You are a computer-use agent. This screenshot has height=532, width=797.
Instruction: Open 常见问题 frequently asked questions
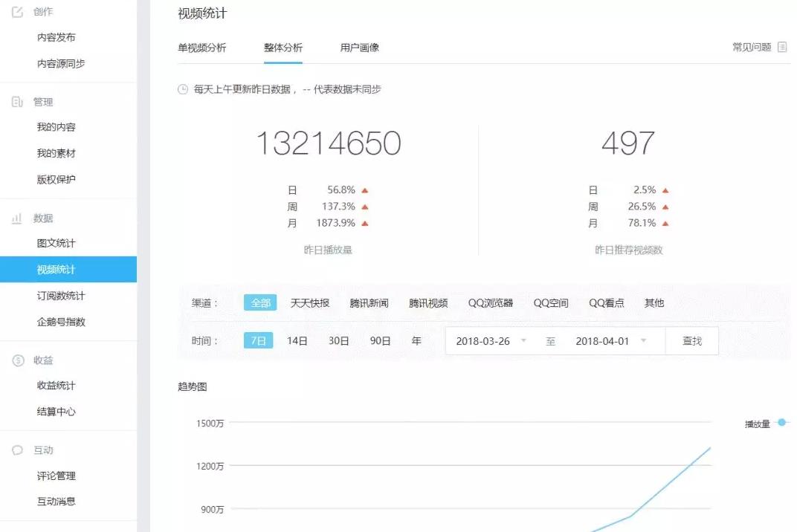point(752,46)
